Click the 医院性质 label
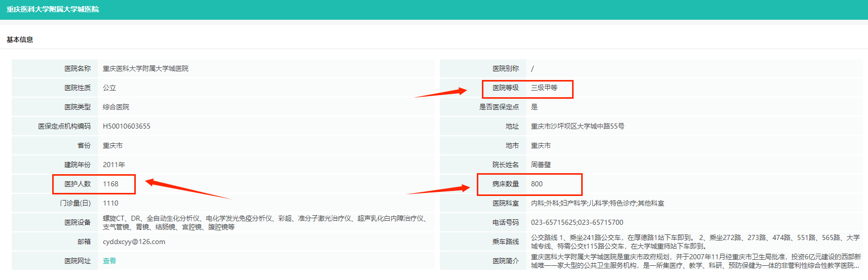 pyautogui.click(x=78, y=88)
